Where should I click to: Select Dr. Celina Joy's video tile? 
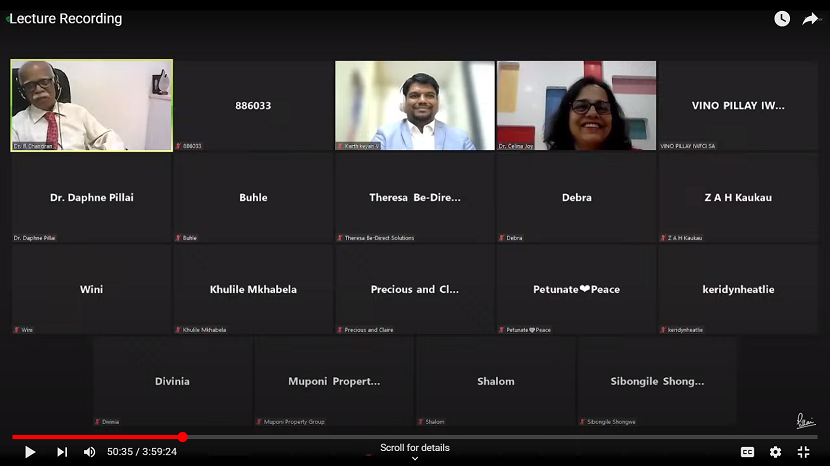tap(576, 105)
